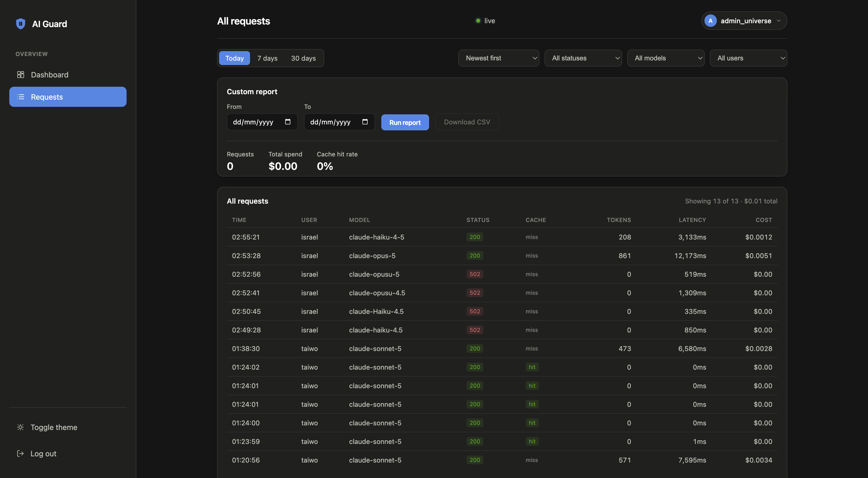Viewport: 868px width, 478px height.
Task: Click the green live status dot
Action: tap(478, 21)
